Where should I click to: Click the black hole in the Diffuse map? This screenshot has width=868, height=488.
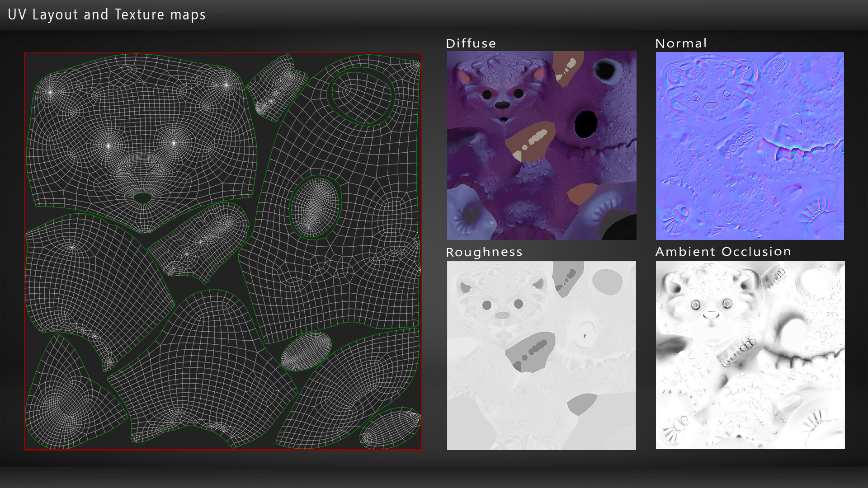pos(586,124)
